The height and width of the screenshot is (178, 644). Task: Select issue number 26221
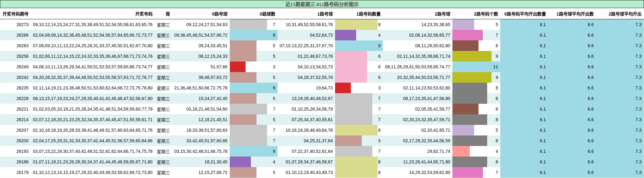[22, 109]
